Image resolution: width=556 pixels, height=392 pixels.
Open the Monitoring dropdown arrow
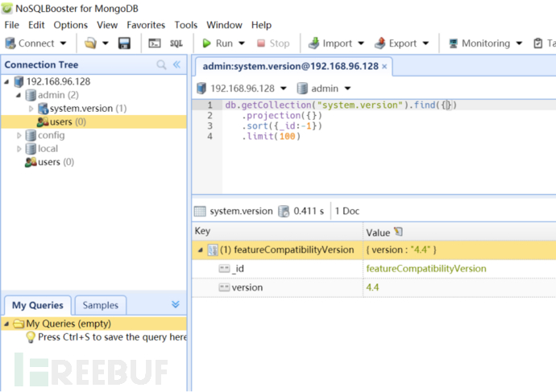click(519, 43)
